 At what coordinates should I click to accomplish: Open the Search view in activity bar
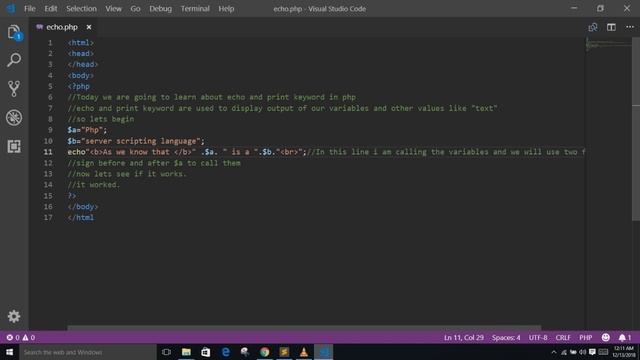point(14,60)
